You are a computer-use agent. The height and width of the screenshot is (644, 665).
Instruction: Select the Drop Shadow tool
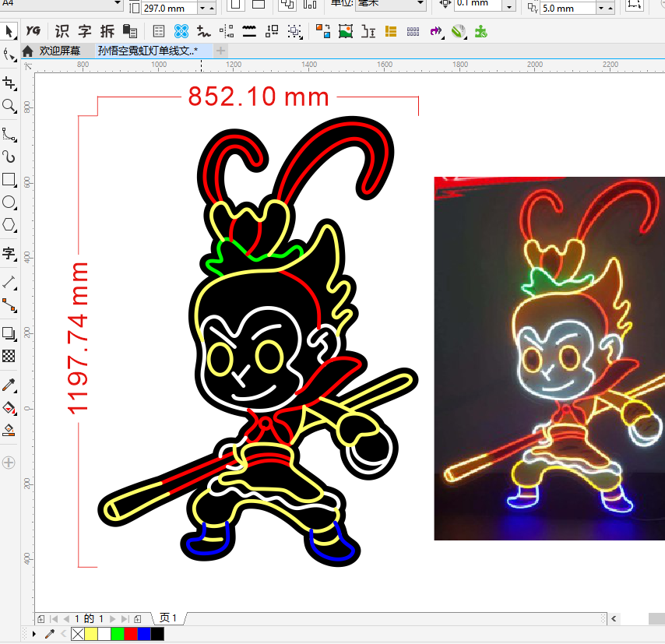(x=9, y=333)
